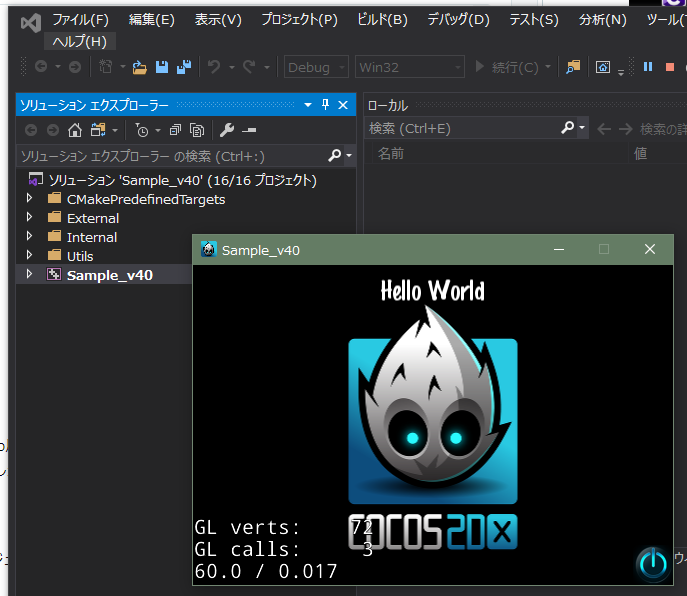
Task: Click the Locals previous result arrow
Action: tap(604, 129)
